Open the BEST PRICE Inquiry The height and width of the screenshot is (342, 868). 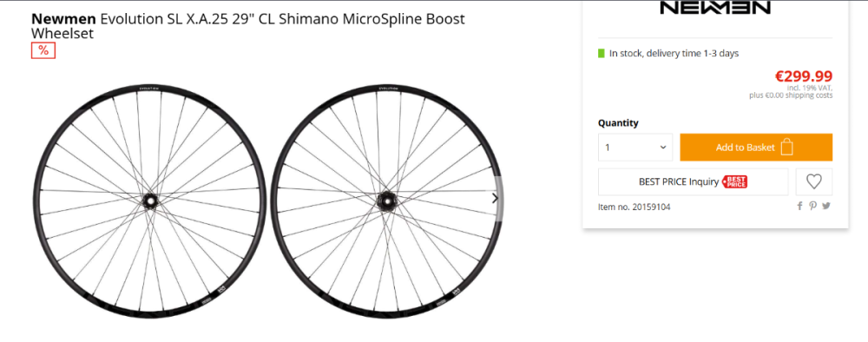tap(693, 181)
